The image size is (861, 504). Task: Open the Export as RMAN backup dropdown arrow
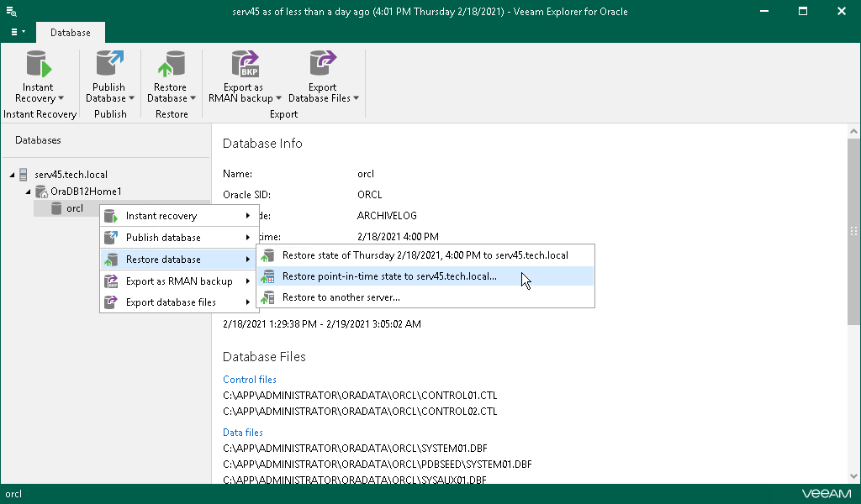[x=278, y=98]
